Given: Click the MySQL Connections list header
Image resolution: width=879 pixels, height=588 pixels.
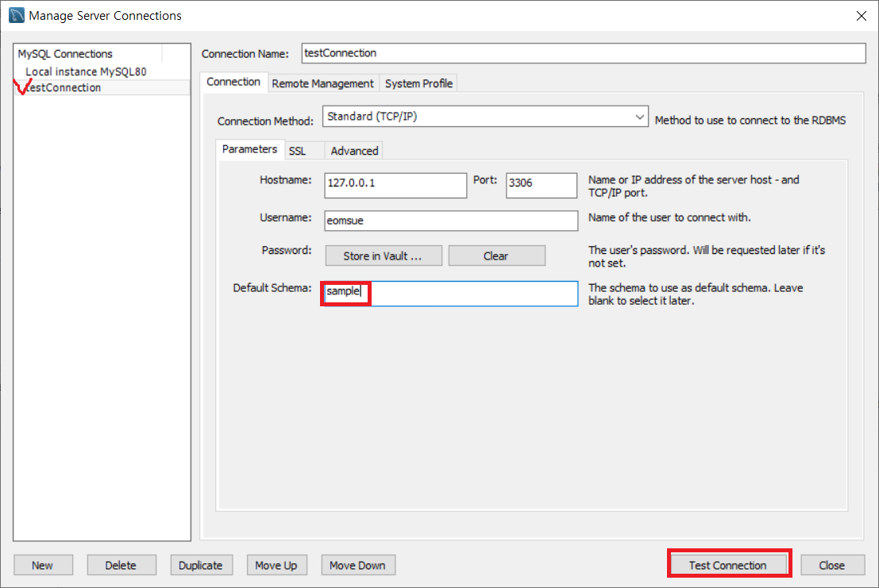Looking at the screenshot, I should tap(88, 54).
